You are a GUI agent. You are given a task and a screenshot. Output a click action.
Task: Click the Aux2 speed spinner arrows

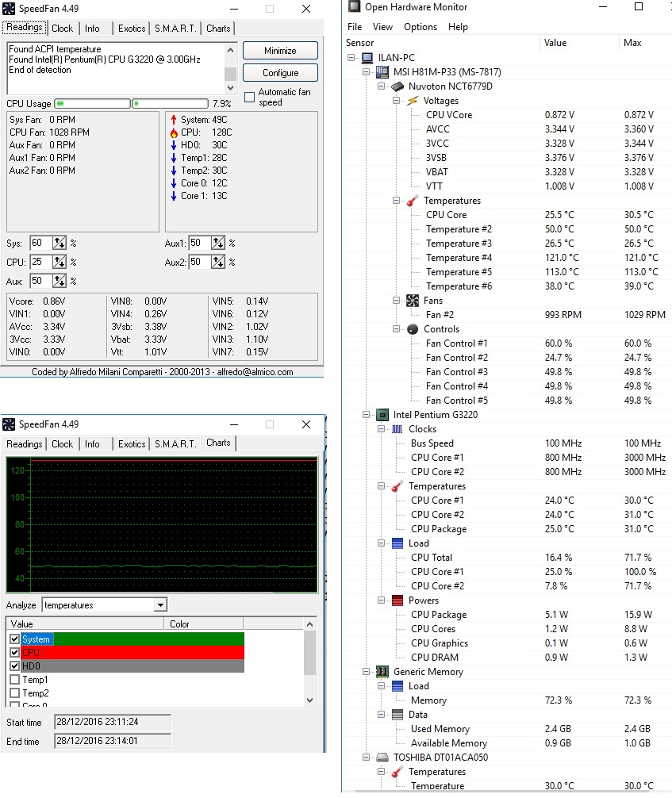pos(218,262)
